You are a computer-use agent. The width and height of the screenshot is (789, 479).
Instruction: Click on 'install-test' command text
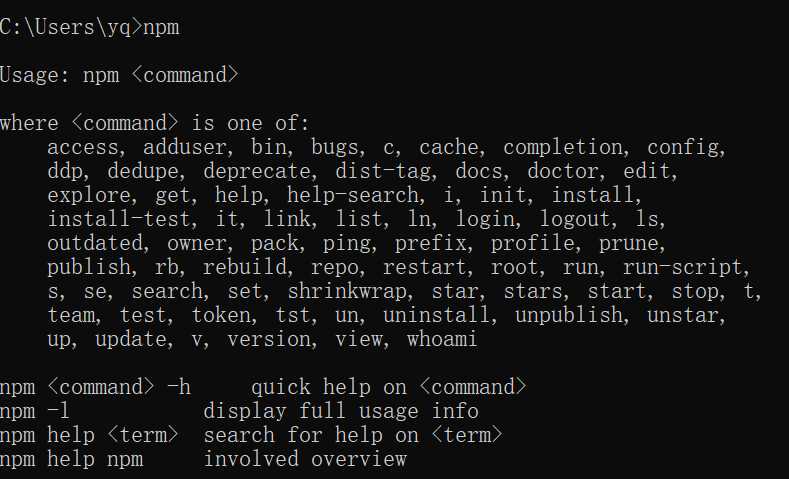(x=119, y=219)
